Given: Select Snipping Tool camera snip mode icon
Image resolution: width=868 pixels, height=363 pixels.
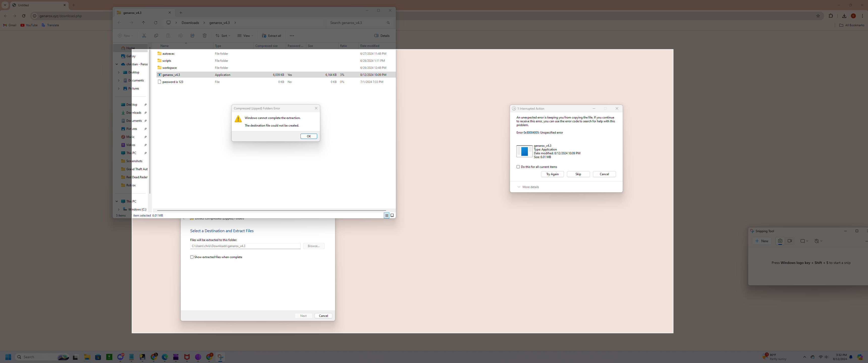Looking at the screenshot, I should point(780,241).
